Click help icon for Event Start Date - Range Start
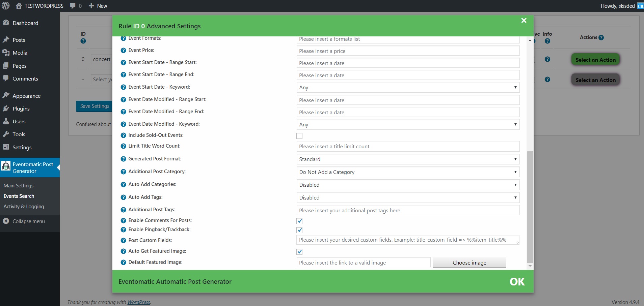Image resolution: width=644 pixels, height=306 pixels. tap(123, 63)
